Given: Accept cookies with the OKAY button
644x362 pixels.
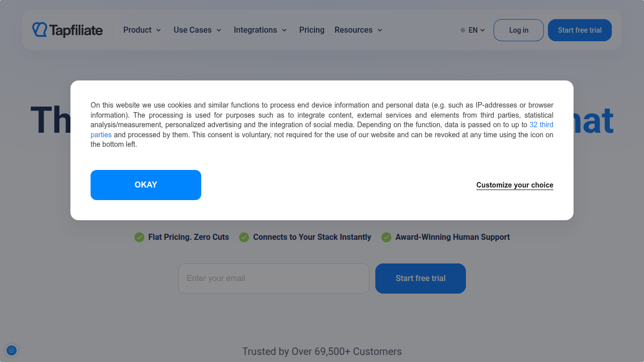Looking at the screenshot, I should tap(146, 185).
